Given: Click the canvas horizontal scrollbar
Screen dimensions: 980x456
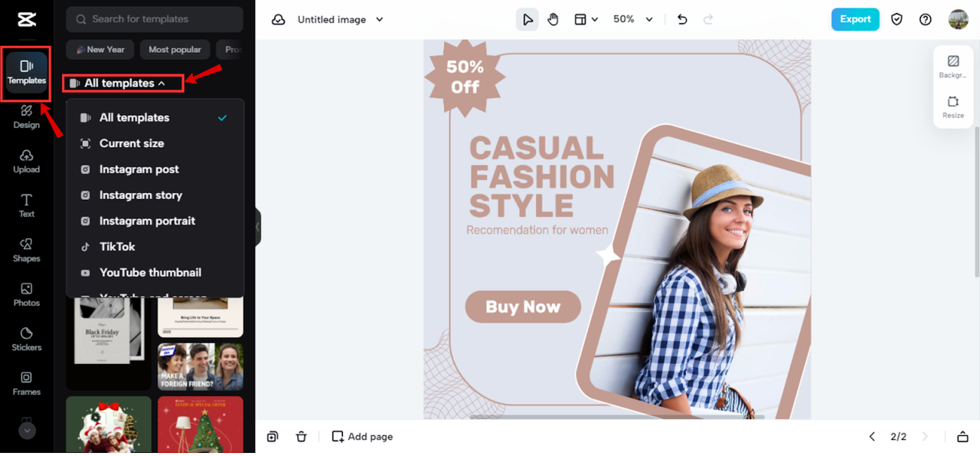Looking at the screenshot, I should coord(617,417).
